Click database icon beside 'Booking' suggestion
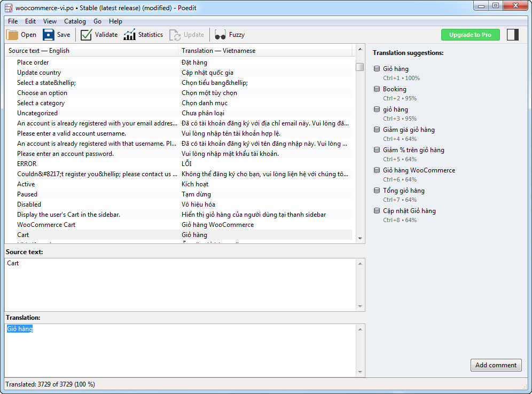The height and width of the screenshot is (394, 532). tap(377, 89)
